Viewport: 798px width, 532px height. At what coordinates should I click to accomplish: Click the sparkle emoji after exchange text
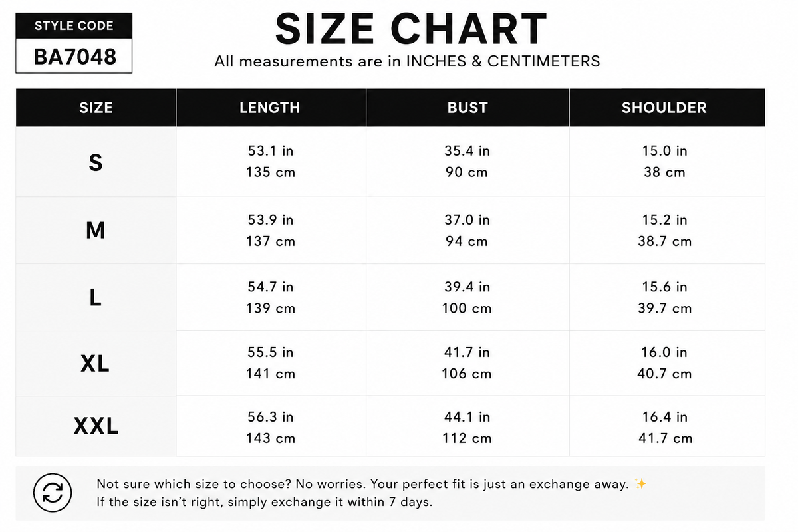click(640, 484)
